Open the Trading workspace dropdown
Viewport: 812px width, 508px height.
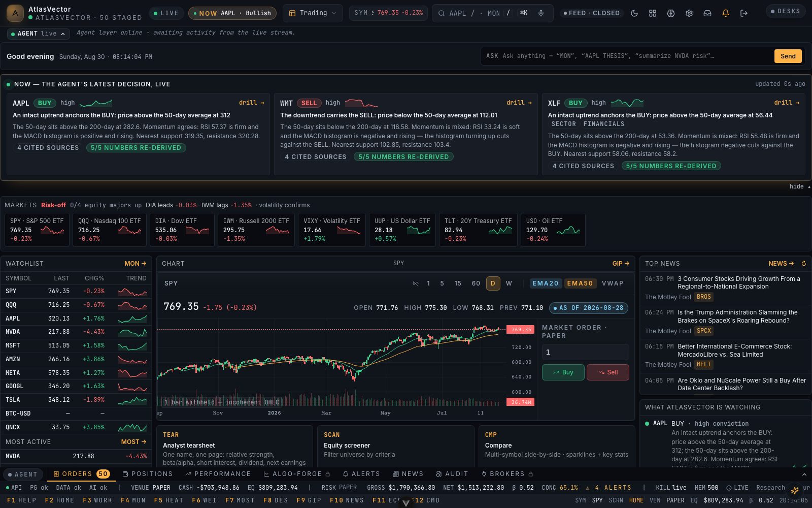pos(313,13)
